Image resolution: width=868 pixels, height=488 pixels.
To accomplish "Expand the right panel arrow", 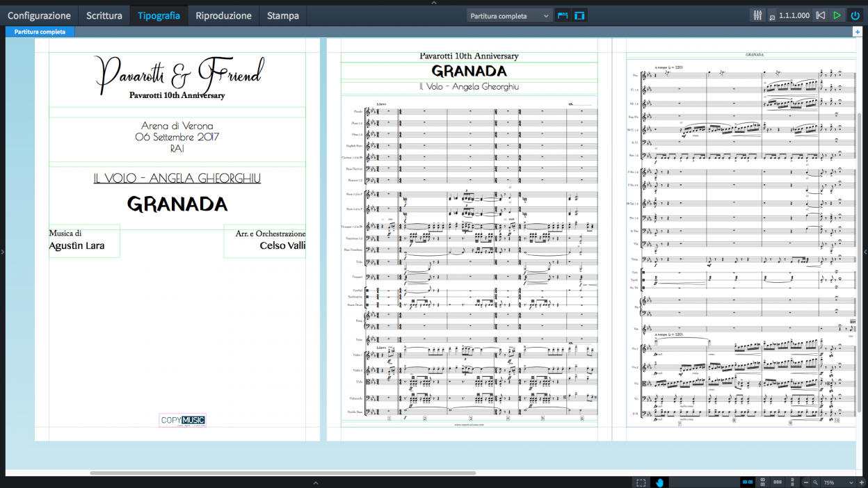I will pos(865,252).
